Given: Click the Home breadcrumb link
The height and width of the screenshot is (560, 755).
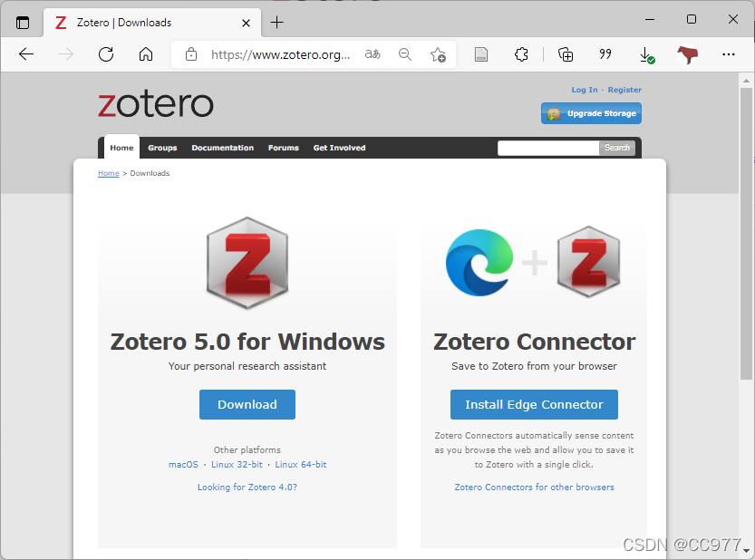Looking at the screenshot, I should [x=109, y=173].
